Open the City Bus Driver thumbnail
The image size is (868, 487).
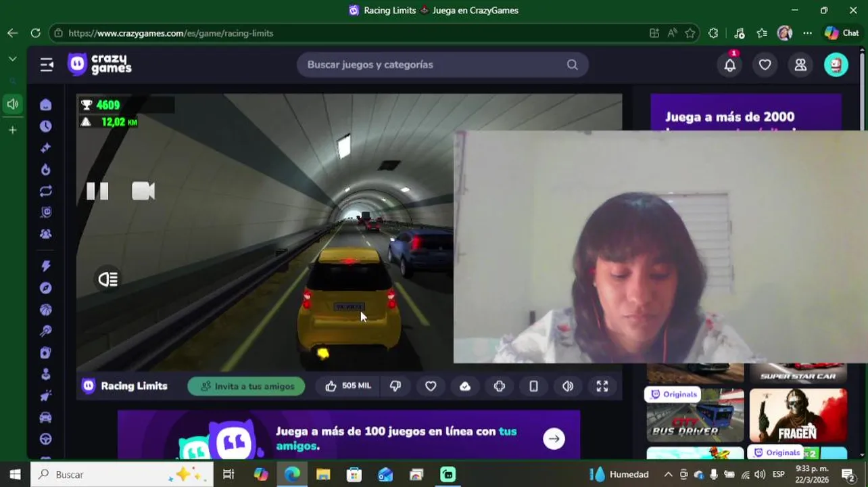[x=695, y=415]
